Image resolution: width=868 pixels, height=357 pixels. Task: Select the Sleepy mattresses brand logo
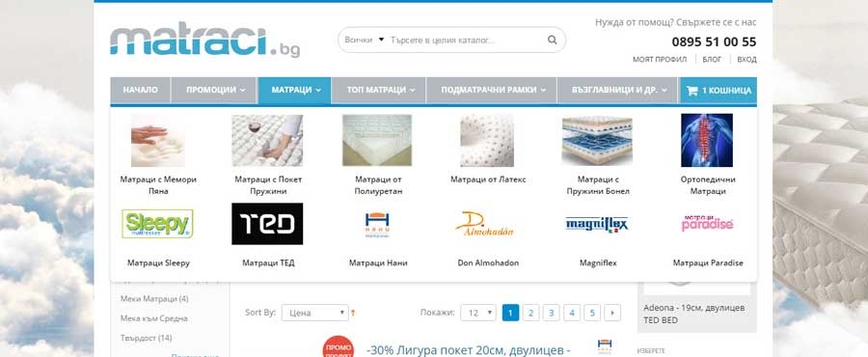coord(158,224)
